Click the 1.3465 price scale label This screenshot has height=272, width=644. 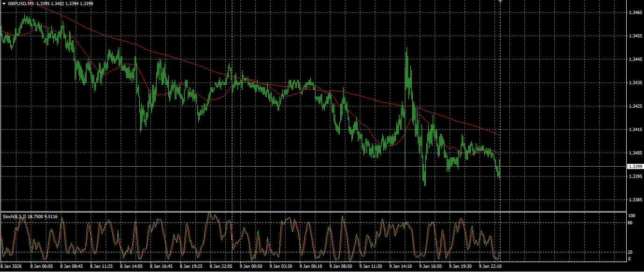(x=635, y=13)
